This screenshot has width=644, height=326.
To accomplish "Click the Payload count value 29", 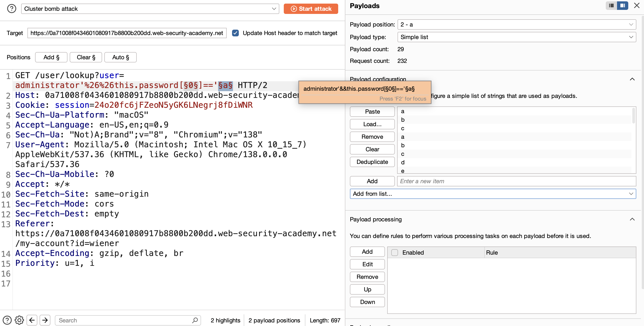I will (x=400, y=49).
